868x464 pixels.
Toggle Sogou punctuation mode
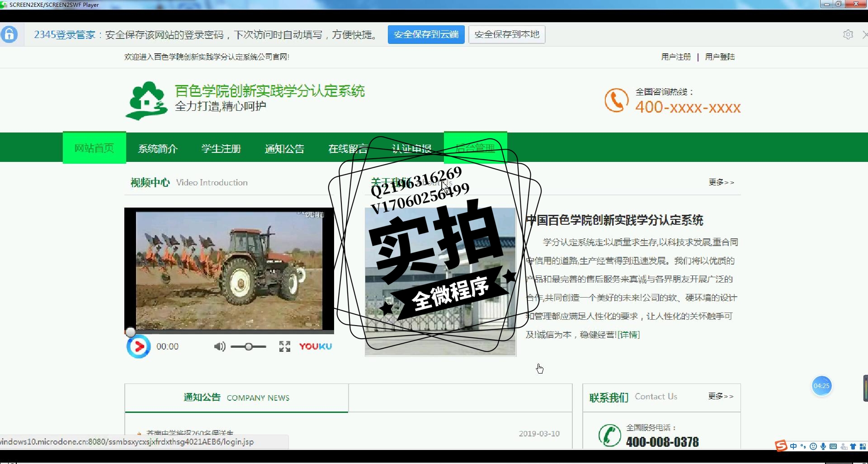[803, 446]
